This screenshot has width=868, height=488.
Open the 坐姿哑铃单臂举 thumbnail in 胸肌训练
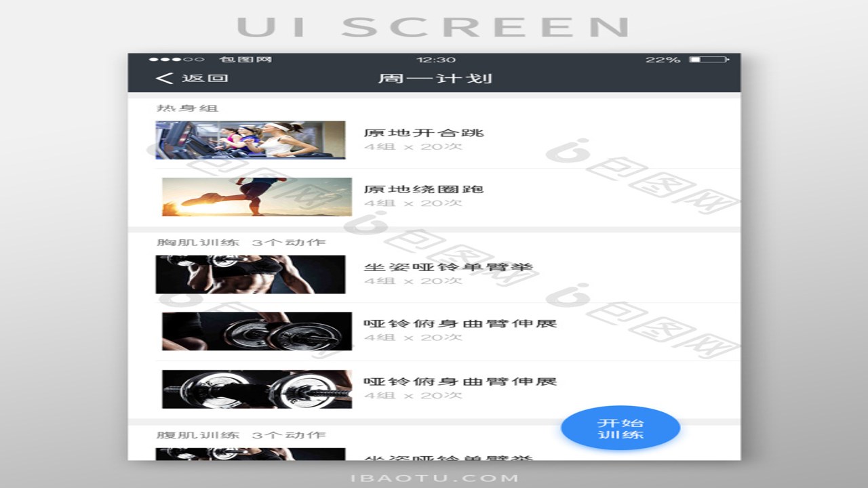tap(250, 274)
